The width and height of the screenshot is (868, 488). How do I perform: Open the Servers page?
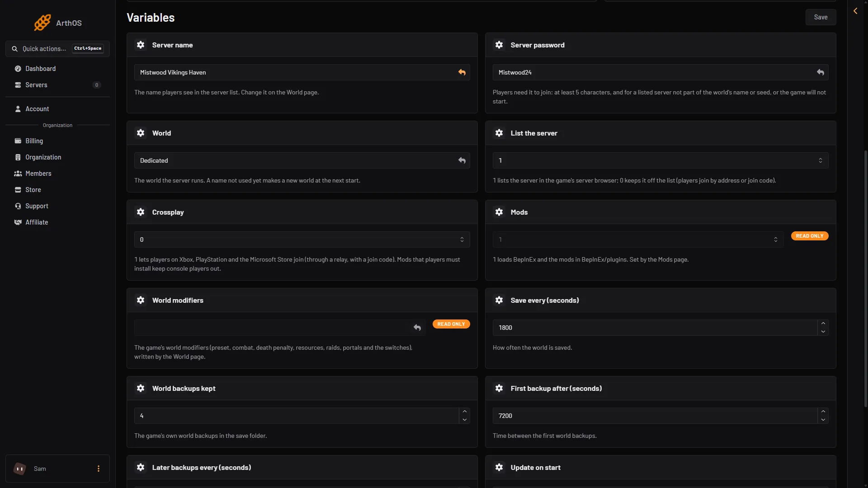pos(57,85)
